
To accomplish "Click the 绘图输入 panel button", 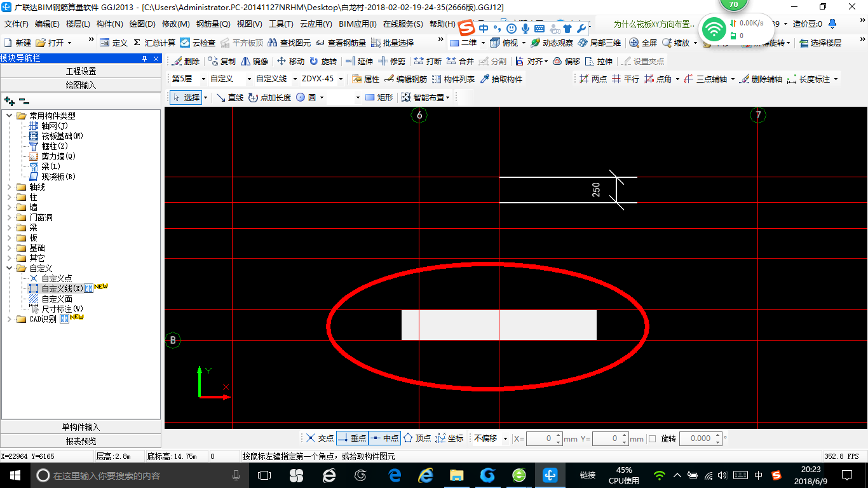I will 81,85.
